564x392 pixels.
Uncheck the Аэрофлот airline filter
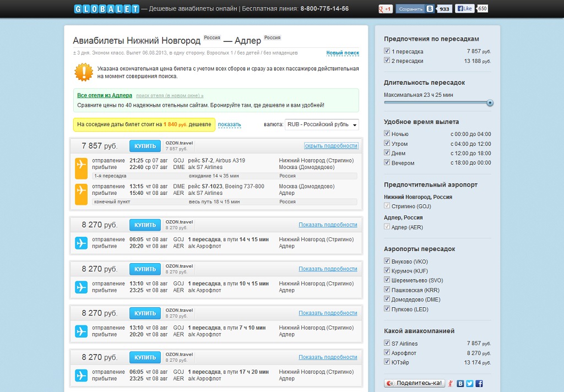point(387,353)
